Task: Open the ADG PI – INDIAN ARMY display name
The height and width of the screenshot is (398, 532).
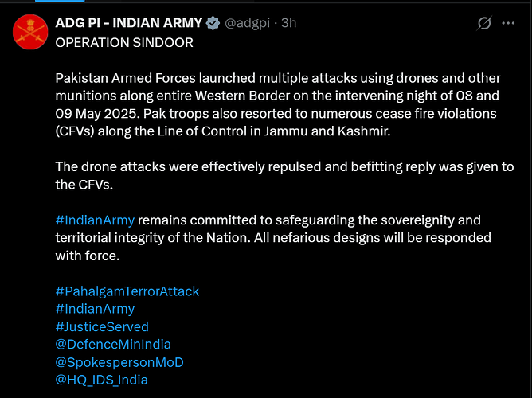Action: 128,23
